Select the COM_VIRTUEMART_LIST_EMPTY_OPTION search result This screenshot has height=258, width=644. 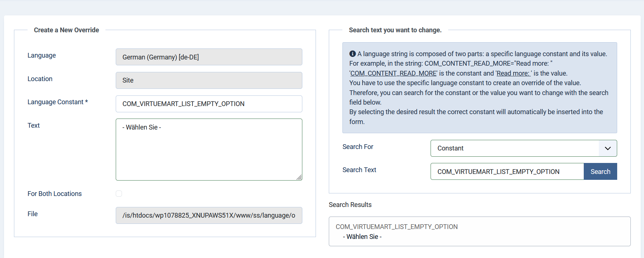point(479,231)
